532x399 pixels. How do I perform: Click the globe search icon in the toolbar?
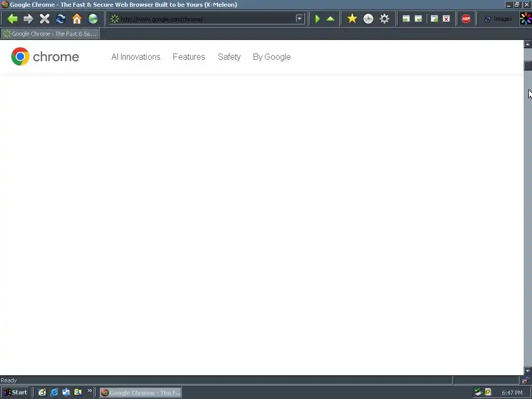[x=93, y=19]
